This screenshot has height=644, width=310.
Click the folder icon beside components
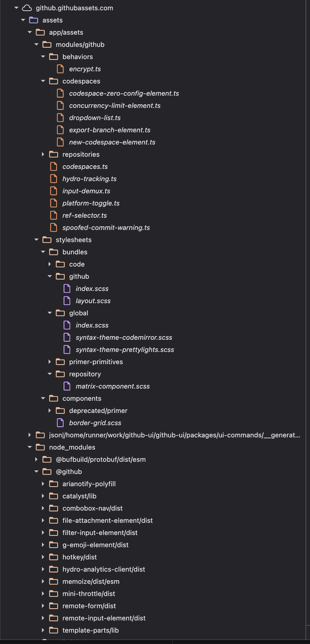53,399
